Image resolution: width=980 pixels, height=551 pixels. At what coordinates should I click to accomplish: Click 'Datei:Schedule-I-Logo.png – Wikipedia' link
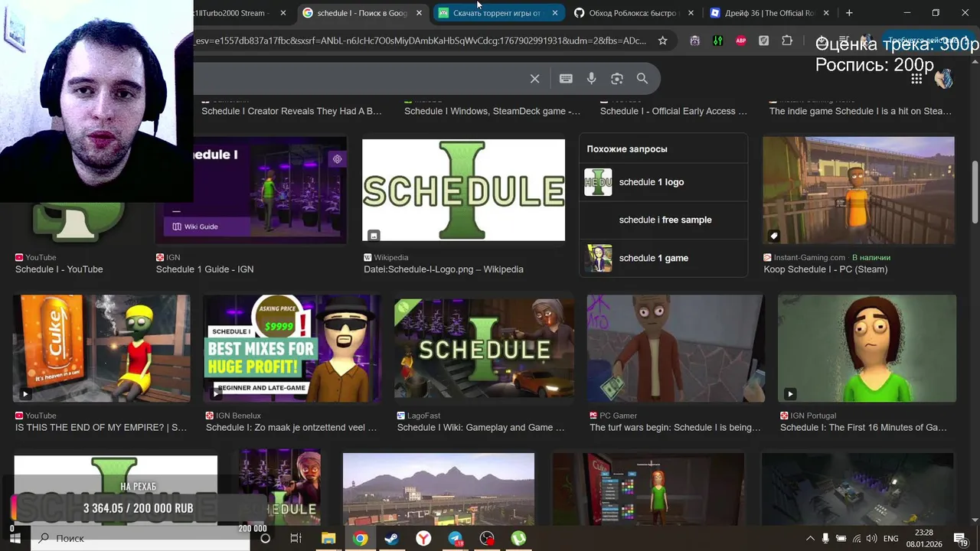(x=443, y=269)
